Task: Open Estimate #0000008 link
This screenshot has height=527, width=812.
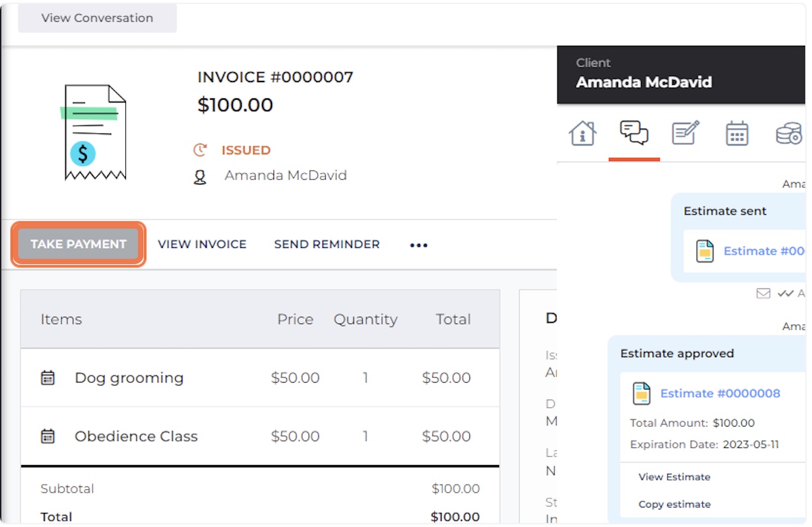Action: point(720,394)
